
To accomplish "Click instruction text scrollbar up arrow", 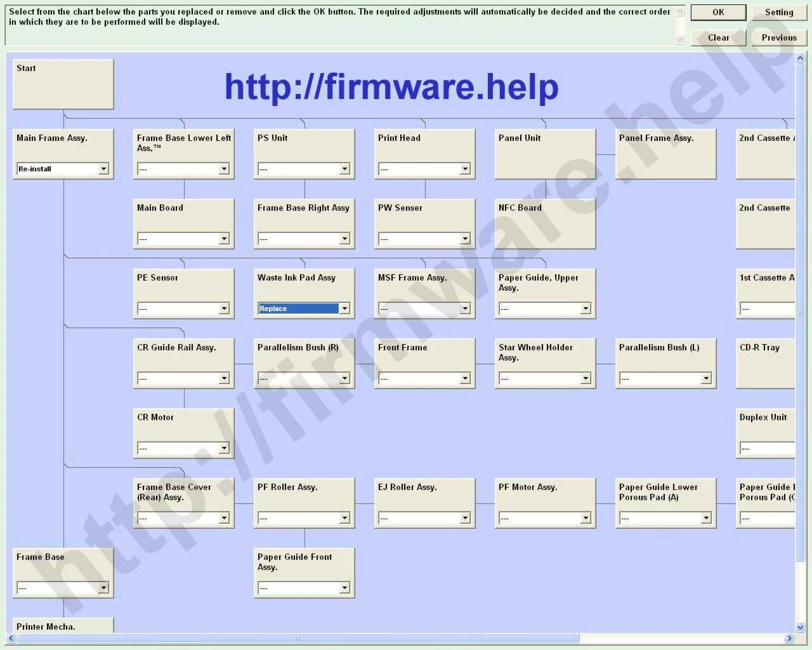I will (x=680, y=11).
